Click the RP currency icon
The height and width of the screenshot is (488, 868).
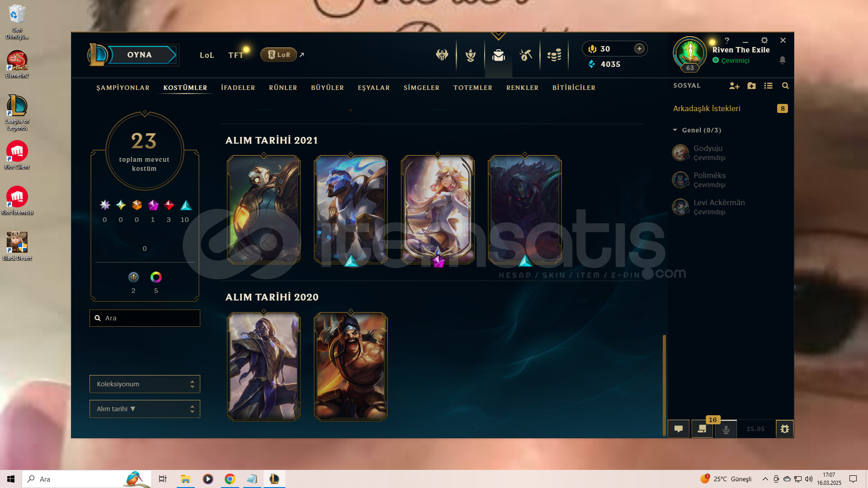pos(592,49)
